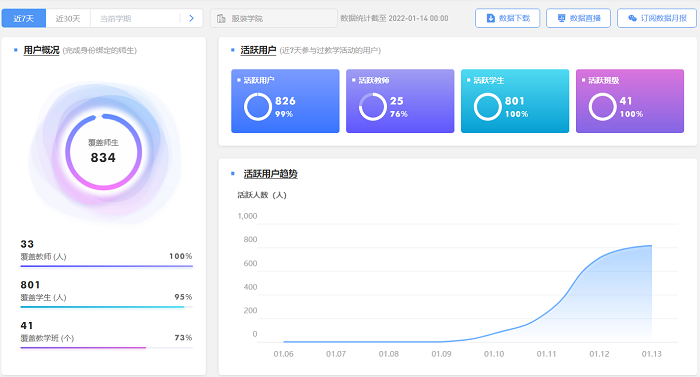700x377 pixels.
Task: Click the 覆盖师生 834 donut chart
Action: [104, 152]
